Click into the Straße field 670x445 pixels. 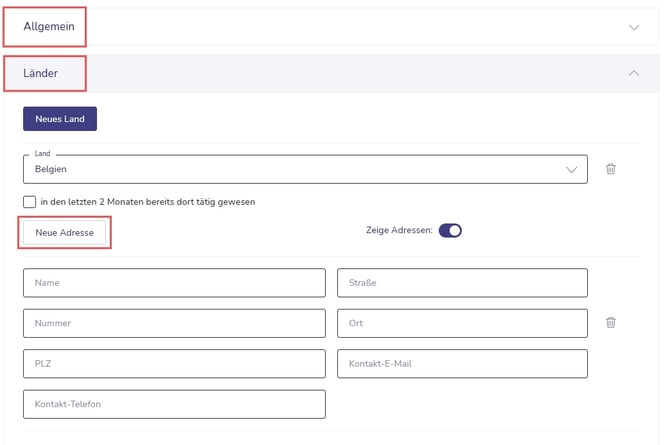[x=462, y=283]
